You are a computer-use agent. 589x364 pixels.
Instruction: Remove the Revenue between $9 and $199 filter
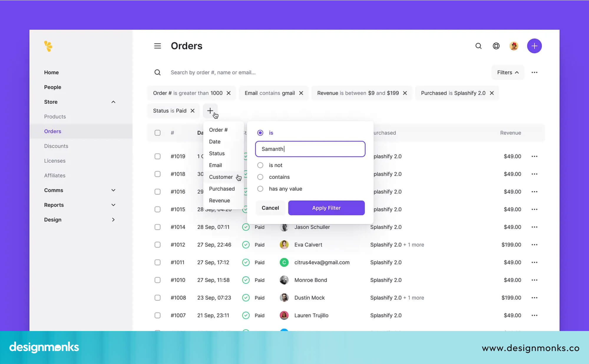(405, 93)
